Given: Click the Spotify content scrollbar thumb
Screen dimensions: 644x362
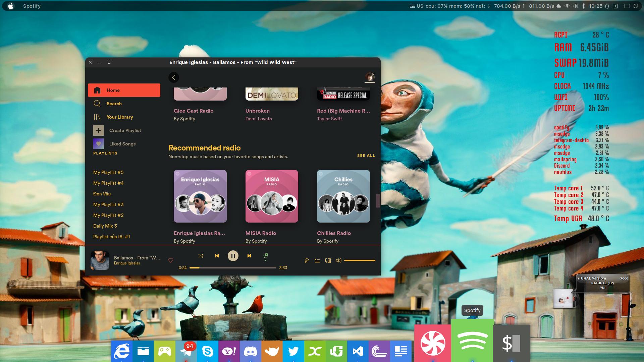Looking at the screenshot, I should [378, 201].
